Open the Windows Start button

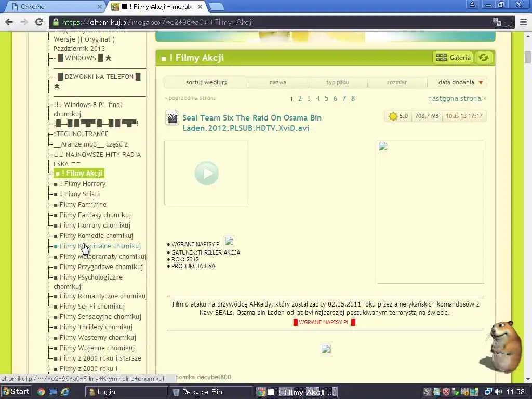(16, 392)
